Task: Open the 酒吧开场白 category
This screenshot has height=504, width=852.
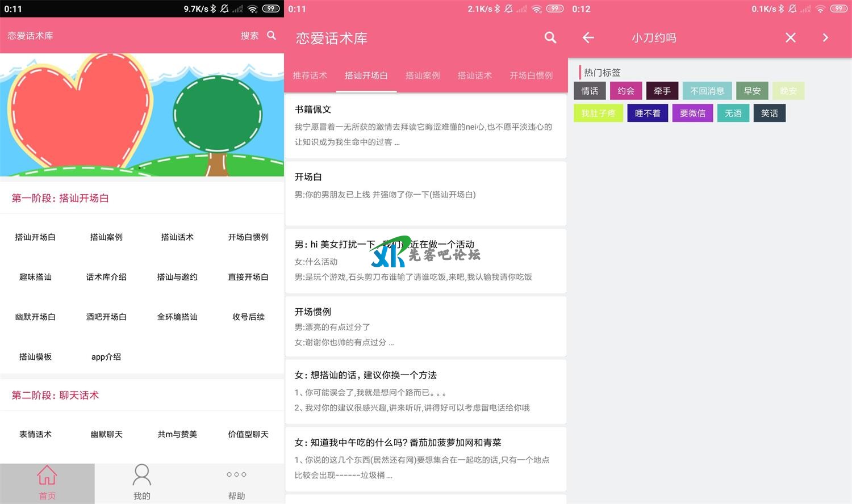Action: (x=106, y=317)
